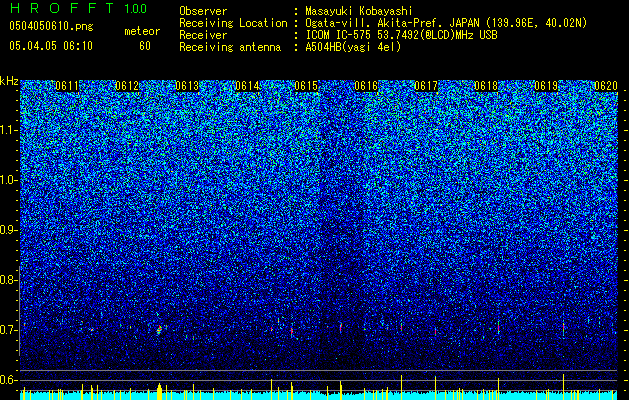Click the version number 1.0.0
This screenshot has height=400, width=629.
(135, 8)
